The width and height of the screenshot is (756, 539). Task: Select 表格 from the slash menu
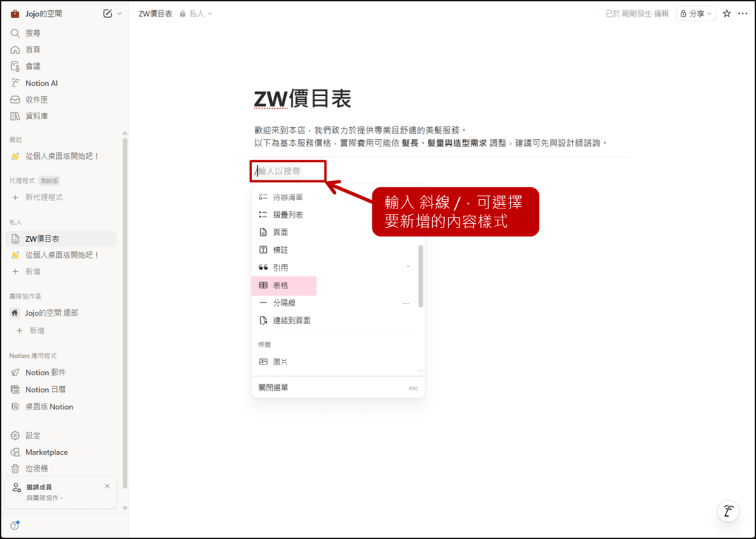click(281, 285)
